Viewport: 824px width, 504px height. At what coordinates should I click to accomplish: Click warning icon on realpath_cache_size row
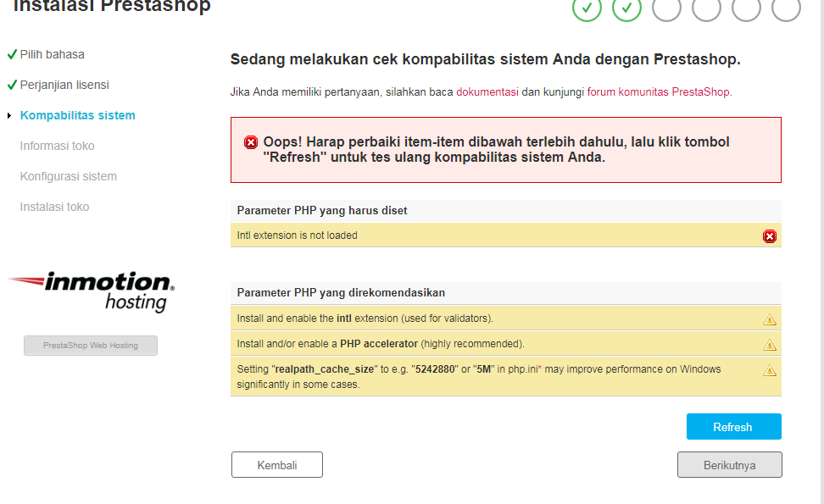770,371
